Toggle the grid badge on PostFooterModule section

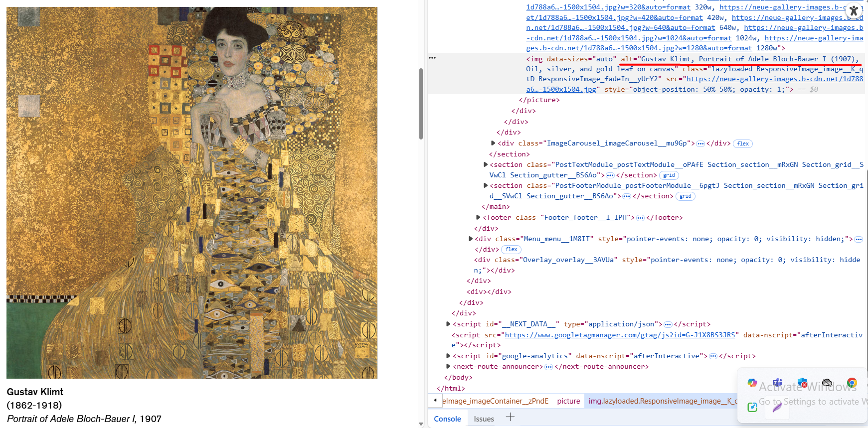coord(686,196)
